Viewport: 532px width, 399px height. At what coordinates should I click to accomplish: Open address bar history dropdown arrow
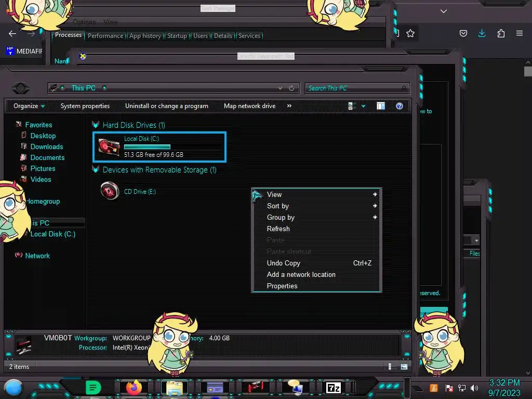(x=280, y=88)
